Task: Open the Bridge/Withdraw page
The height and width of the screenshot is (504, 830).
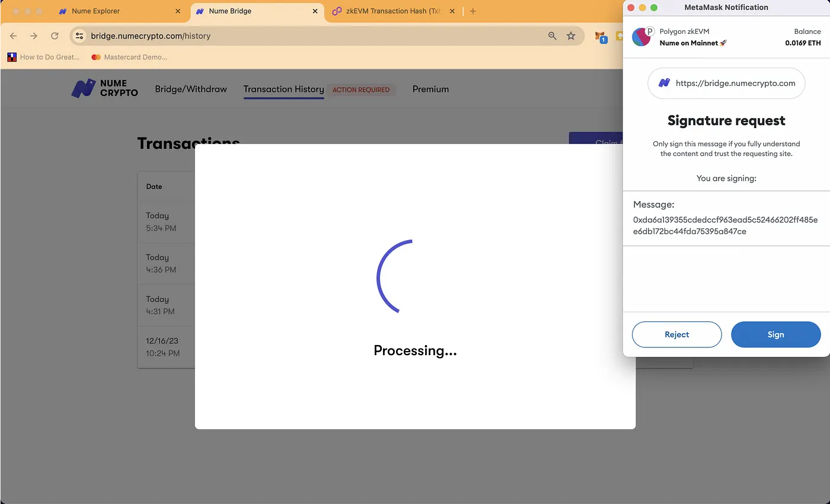Action: tap(191, 89)
